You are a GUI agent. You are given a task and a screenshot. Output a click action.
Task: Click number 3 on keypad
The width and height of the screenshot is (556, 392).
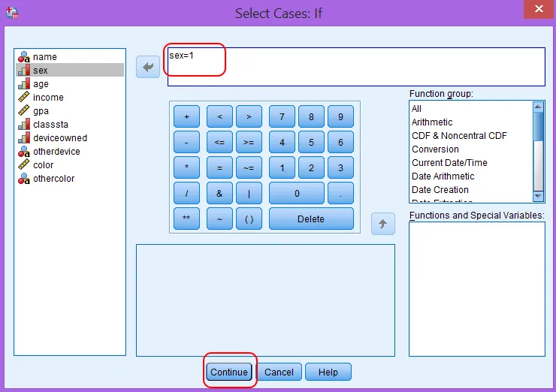(340, 167)
